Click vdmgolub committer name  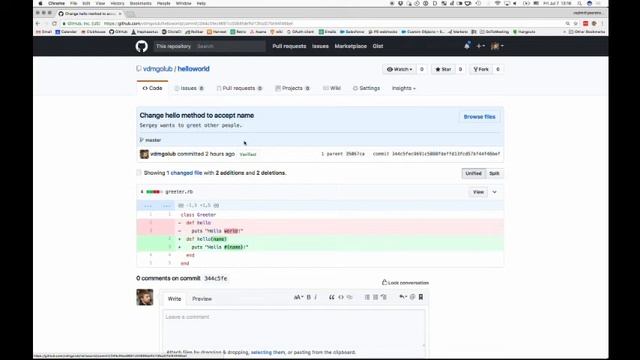click(x=163, y=154)
